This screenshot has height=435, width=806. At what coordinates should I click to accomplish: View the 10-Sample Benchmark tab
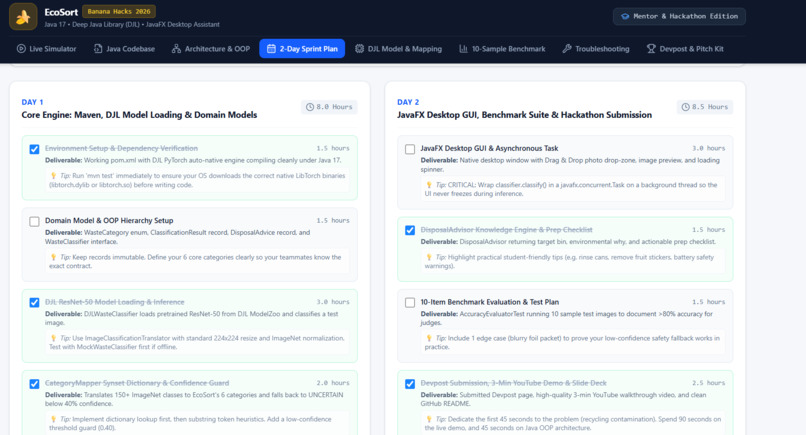[x=502, y=49]
